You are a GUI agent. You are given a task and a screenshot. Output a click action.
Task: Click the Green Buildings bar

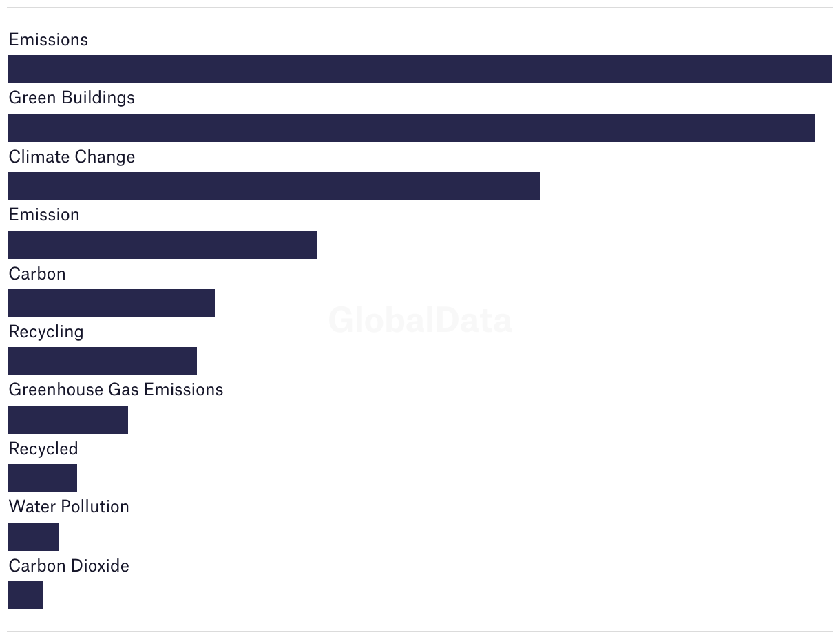(412, 128)
